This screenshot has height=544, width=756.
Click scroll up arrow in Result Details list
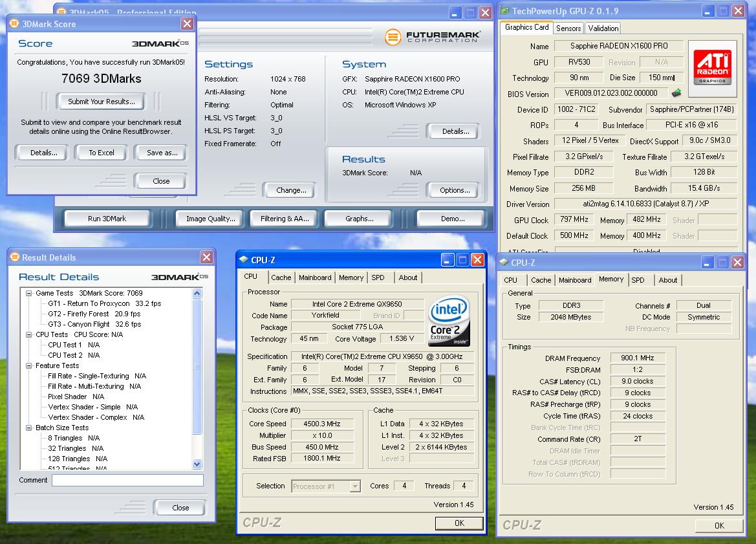coord(197,293)
